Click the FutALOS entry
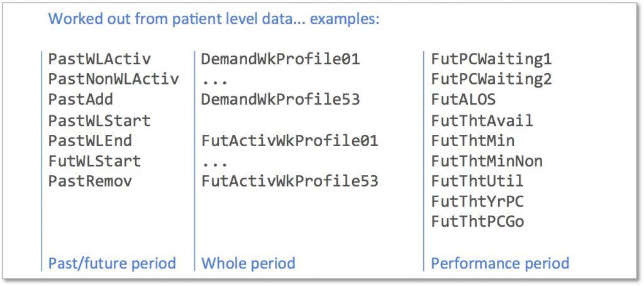 463,100
